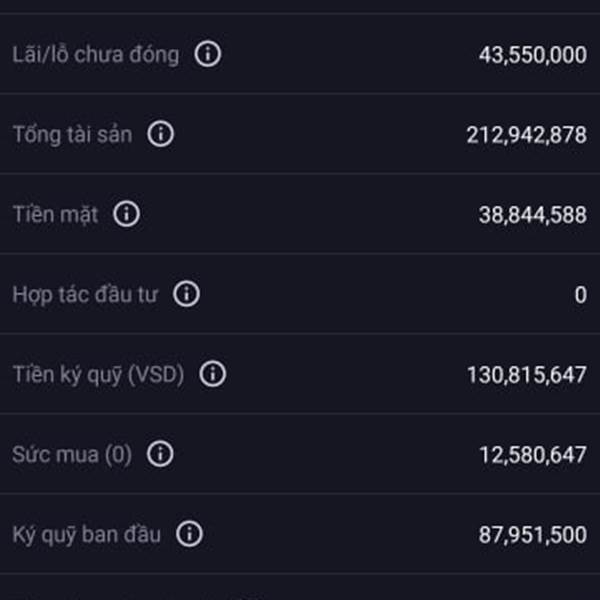Viewport: 600px width, 600px height.
Task: Click the Tổng tài sản label
Action: pos(73,135)
